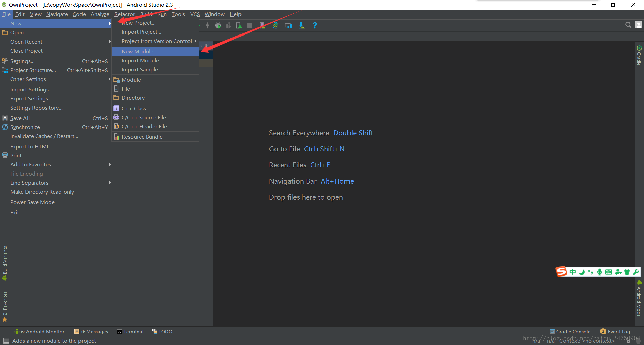Image resolution: width=644 pixels, height=345 pixels.
Task: Select C++ Class menu entry
Action: pyautogui.click(x=155, y=108)
